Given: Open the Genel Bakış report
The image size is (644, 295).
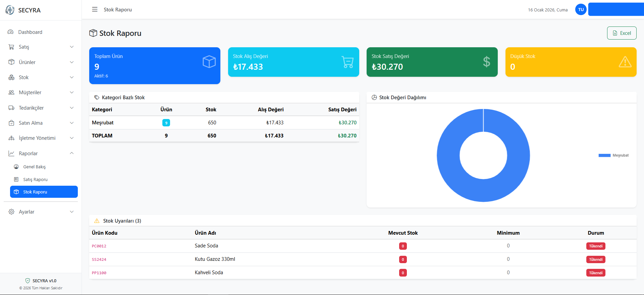Looking at the screenshot, I should point(34,167).
